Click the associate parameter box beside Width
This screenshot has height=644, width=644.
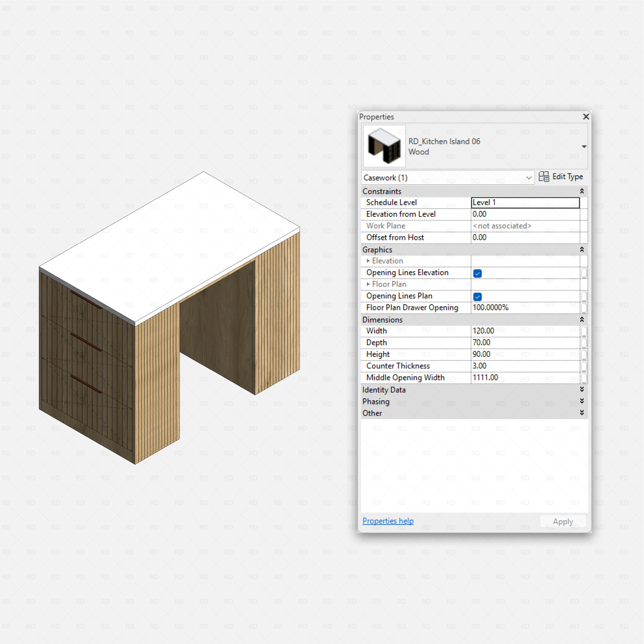click(584, 331)
